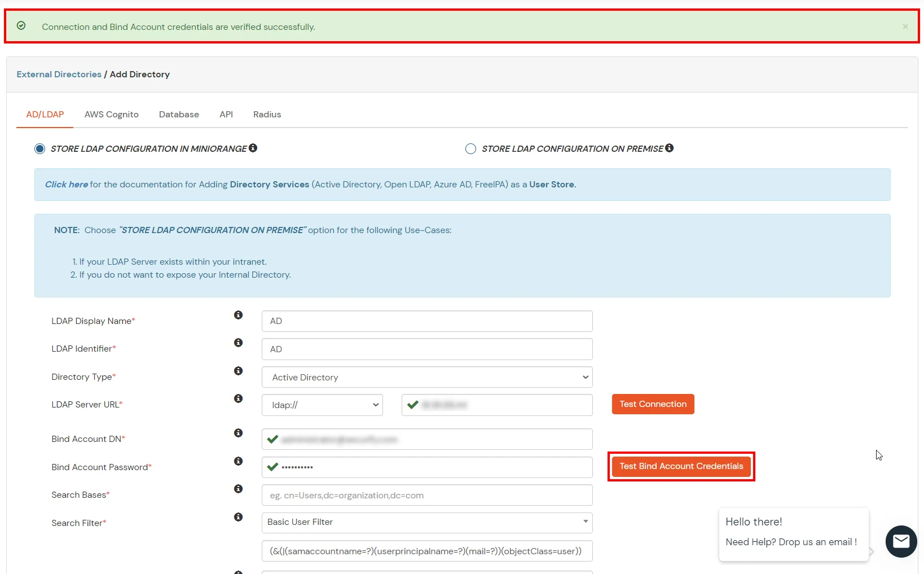The width and height of the screenshot is (924, 574).
Task: Expand the Basic User Filter dropdown
Action: tap(427, 523)
